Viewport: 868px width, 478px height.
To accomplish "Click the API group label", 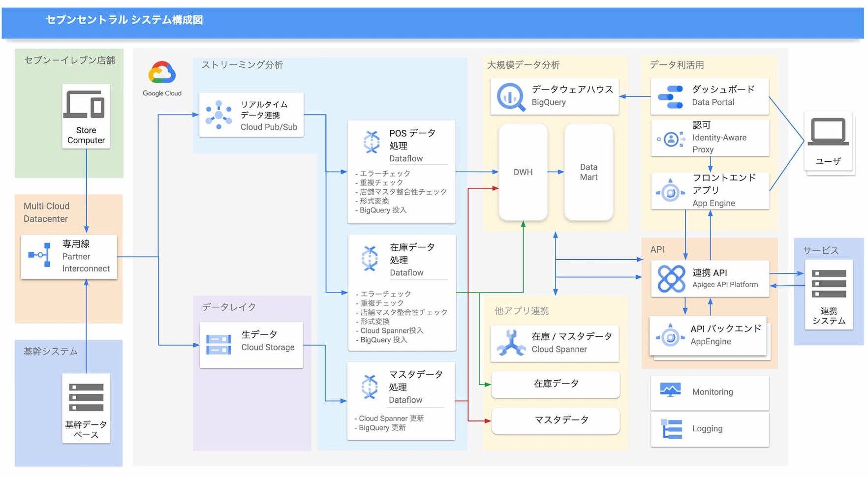I will [657, 249].
